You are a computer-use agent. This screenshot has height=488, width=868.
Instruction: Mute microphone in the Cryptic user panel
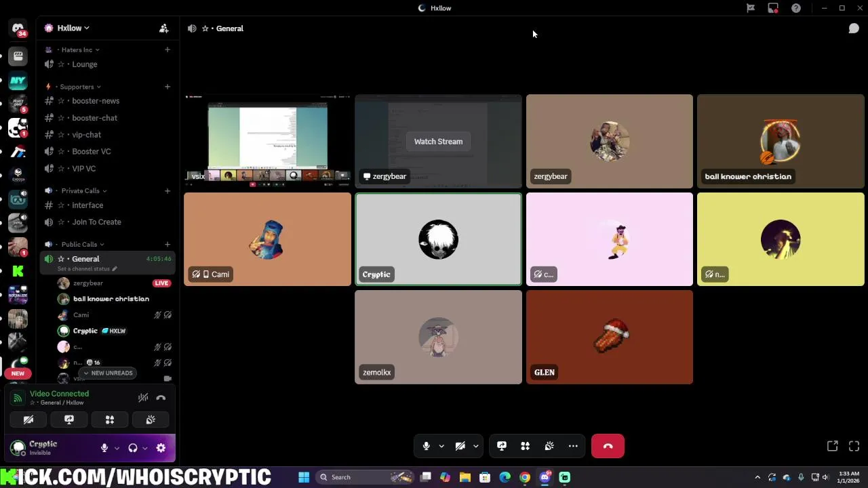104,448
